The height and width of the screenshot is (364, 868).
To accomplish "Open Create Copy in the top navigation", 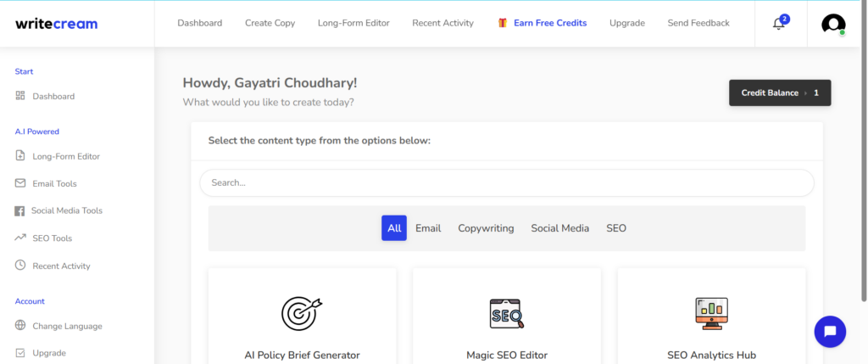I will [270, 23].
